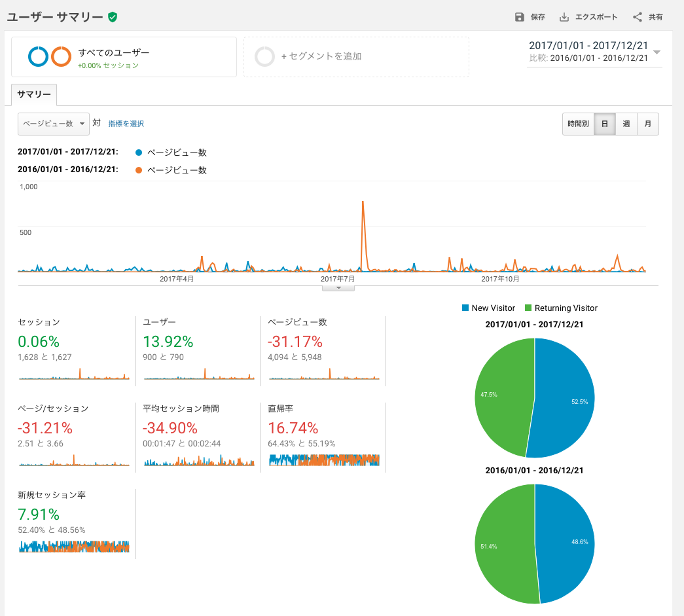Switch chart granularity to 月 (month)
This screenshot has height=616, width=684.
[x=648, y=124]
